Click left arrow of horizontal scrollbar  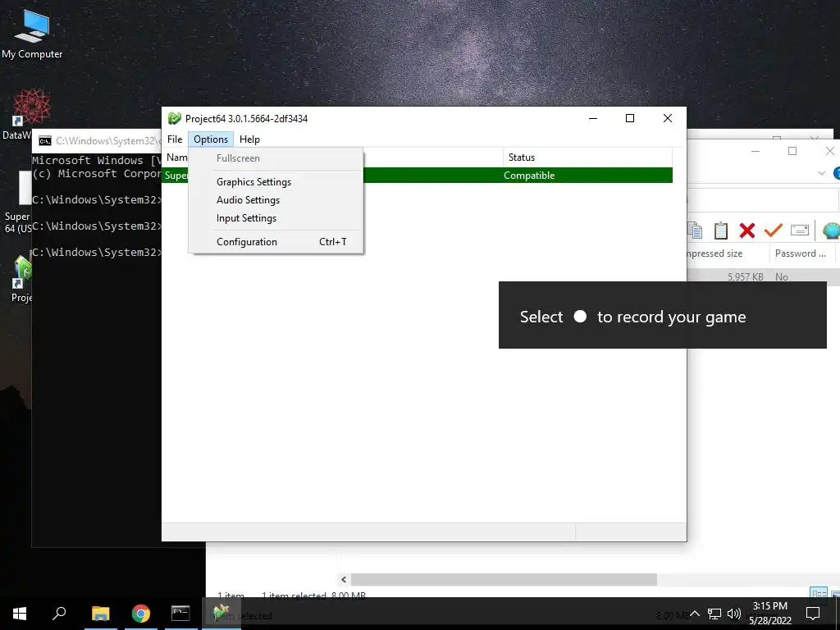point(344,580)
